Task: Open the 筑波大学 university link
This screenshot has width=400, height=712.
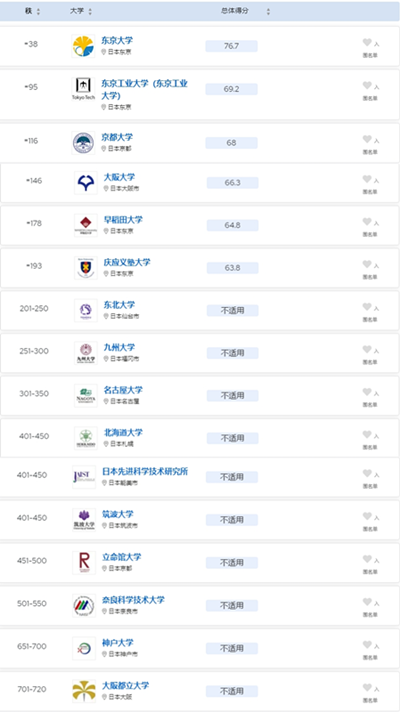Action: [x=118, y=514]
